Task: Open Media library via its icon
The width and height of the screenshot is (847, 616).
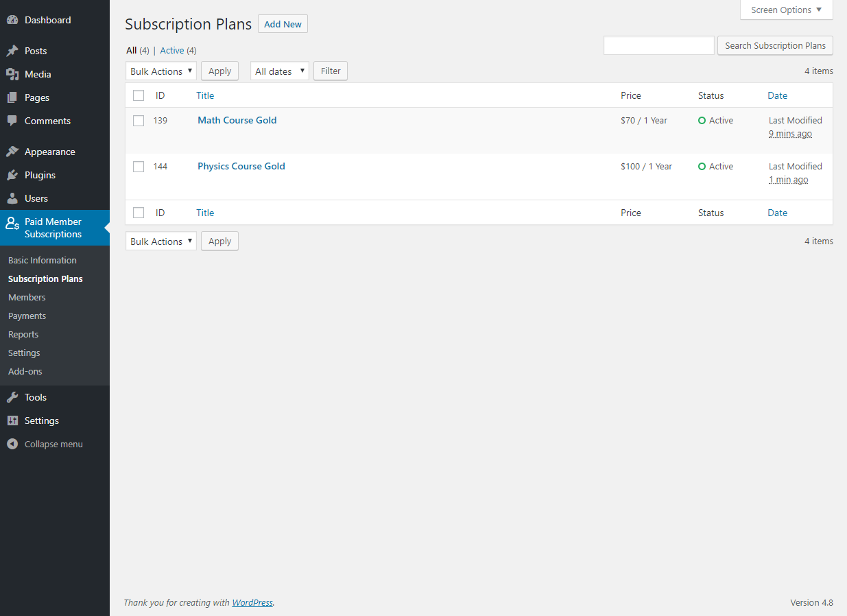Action: [14, 73]
